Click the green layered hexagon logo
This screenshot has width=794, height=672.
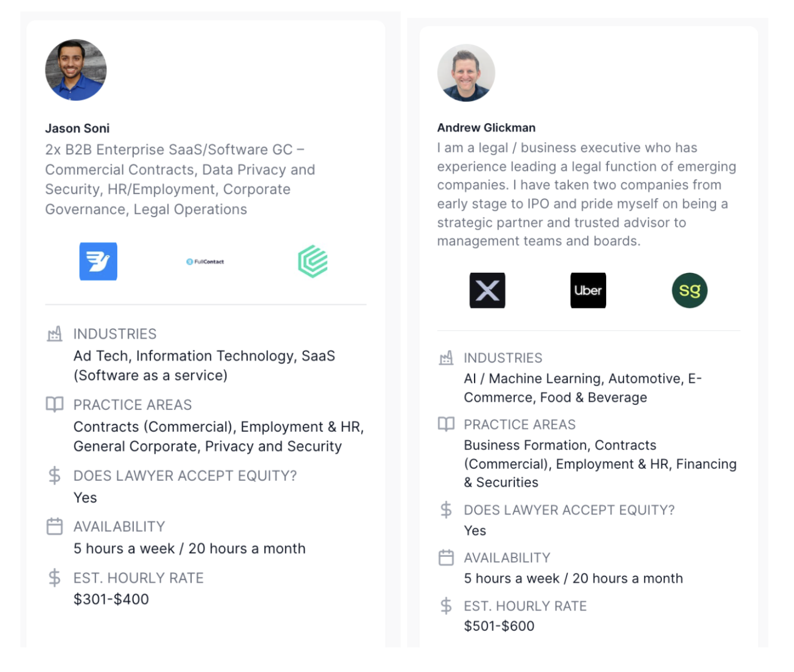[x=313, y=261]
